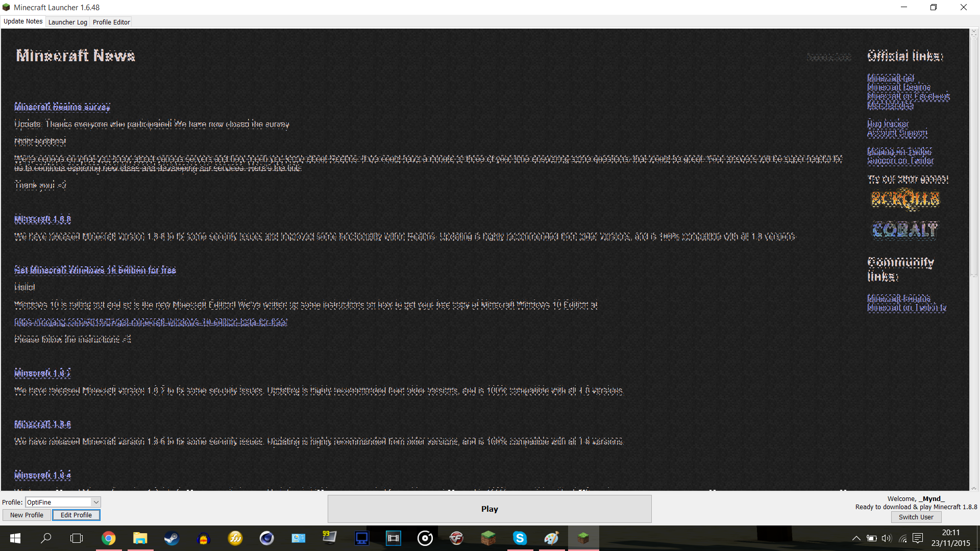
Task: Click the scrollbar down arrow in news pane
Action: click(x=974, y=487)
